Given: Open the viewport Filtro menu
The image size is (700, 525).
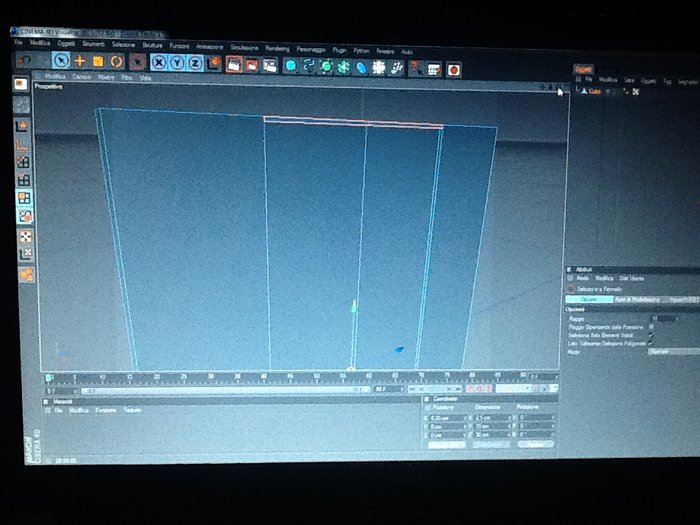Looking at the screenshot, I should [x=127, y=77].
